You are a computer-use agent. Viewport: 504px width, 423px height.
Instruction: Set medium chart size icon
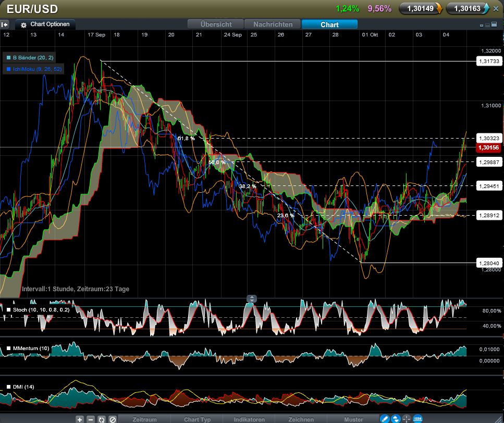pos(487,25)
